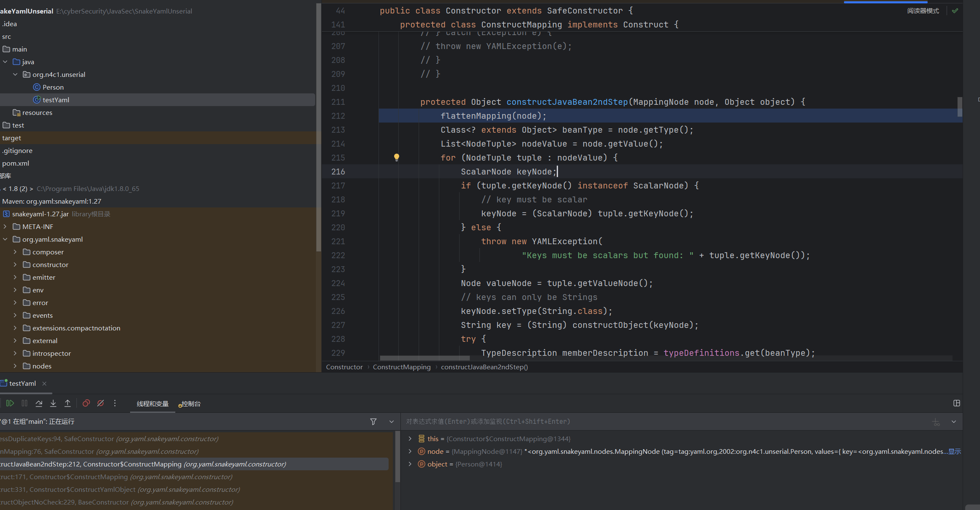
Task: Click the Step Out arrow icon
Action: coord(68,404)
